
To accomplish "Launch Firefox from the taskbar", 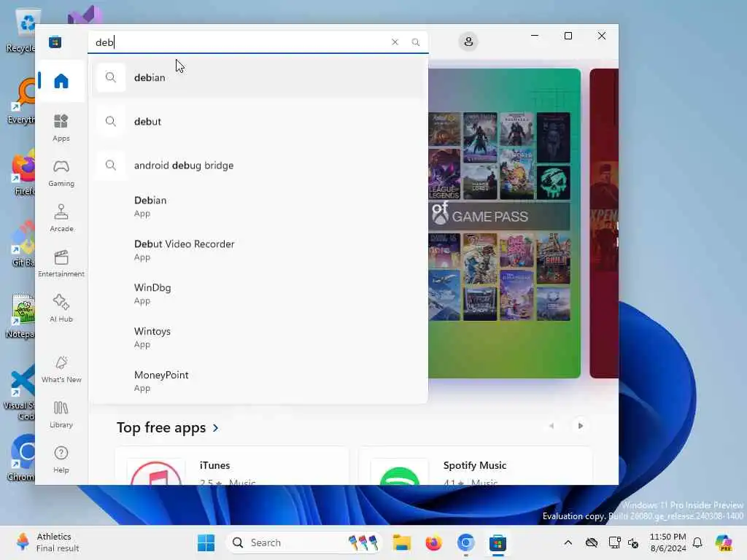I will pos(433,542).
